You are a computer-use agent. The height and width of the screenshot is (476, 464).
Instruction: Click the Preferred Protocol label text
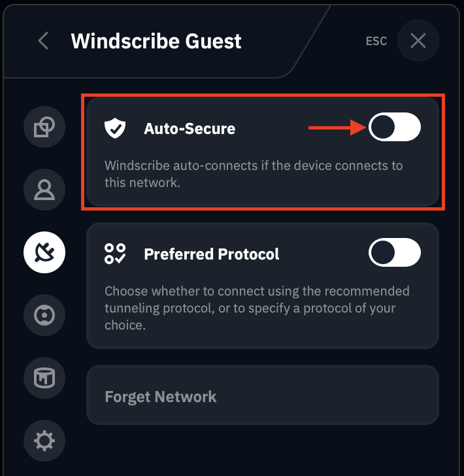pyautogui.click(x=212, y=254)
